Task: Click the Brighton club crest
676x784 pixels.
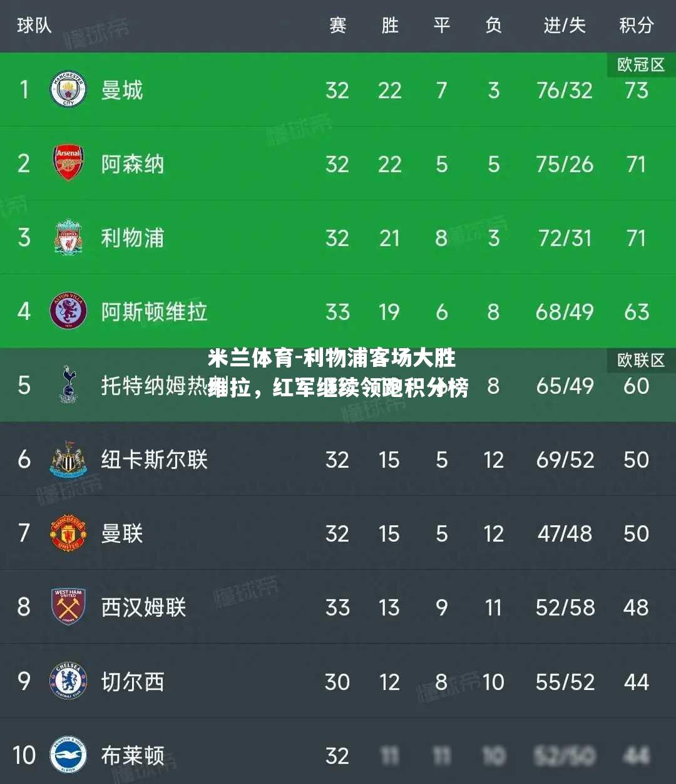Action: (x=68, y=755)
